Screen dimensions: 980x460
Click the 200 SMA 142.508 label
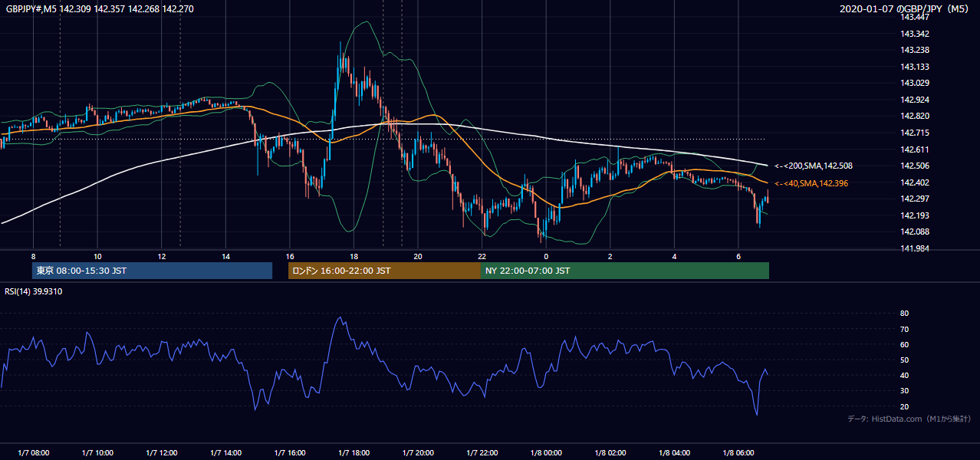[x=813, y=166]
